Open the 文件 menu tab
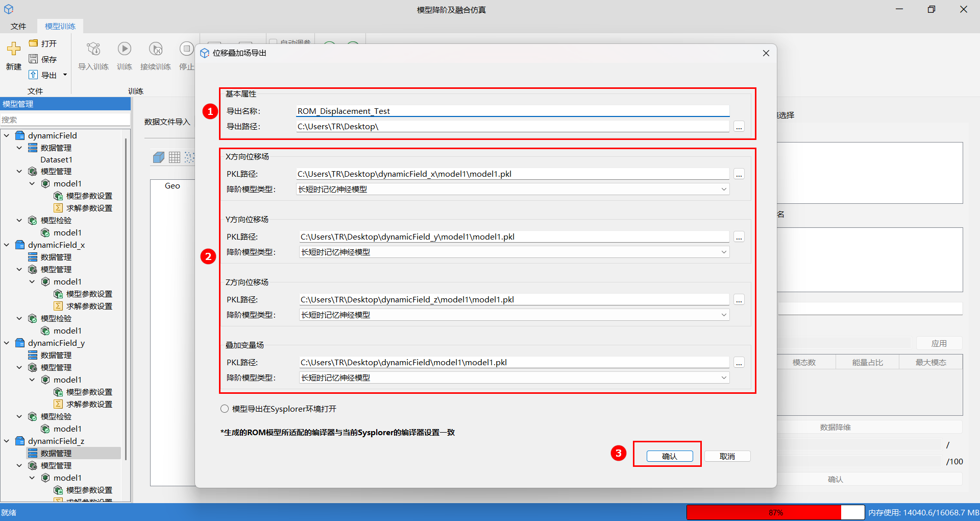Screen dimensions: 980x521 [18, 26]
